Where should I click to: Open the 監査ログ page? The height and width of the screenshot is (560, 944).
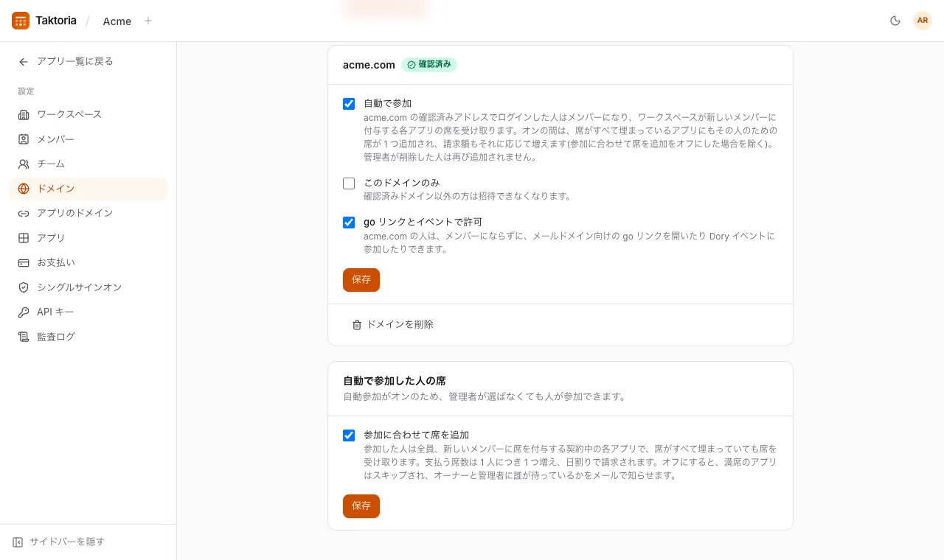point(88,337)
